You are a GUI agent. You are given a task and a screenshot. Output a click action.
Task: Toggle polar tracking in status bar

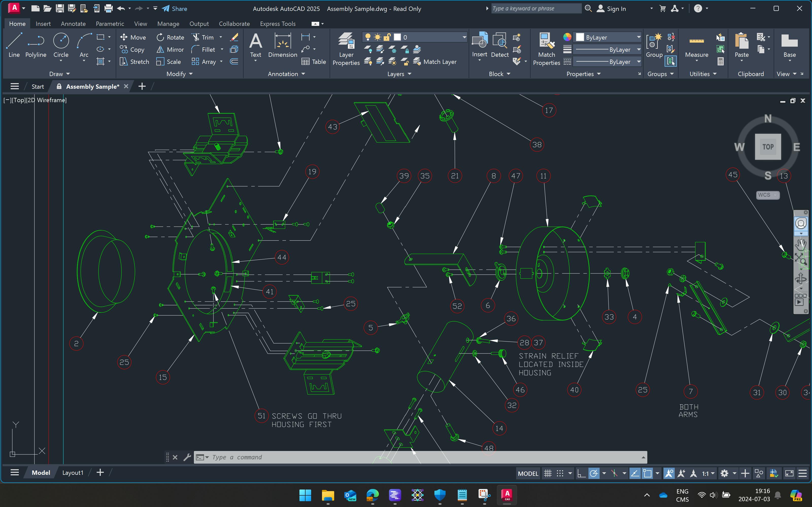[594, 474]
